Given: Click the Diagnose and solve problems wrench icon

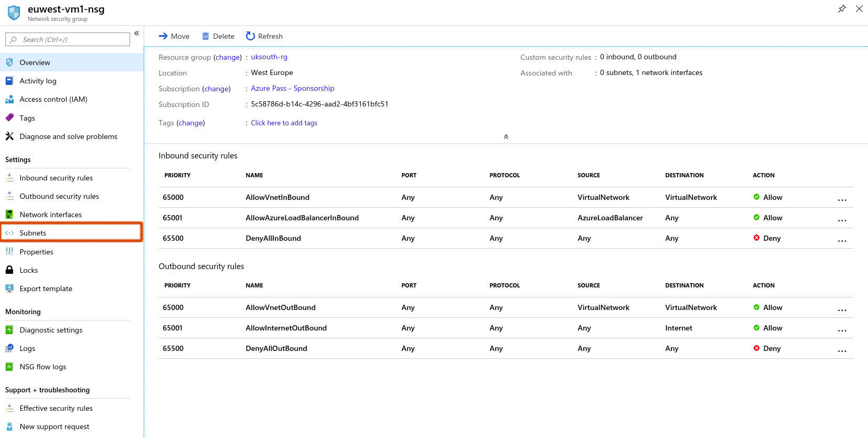Looking at the screenshot, I should pos(9,136).
